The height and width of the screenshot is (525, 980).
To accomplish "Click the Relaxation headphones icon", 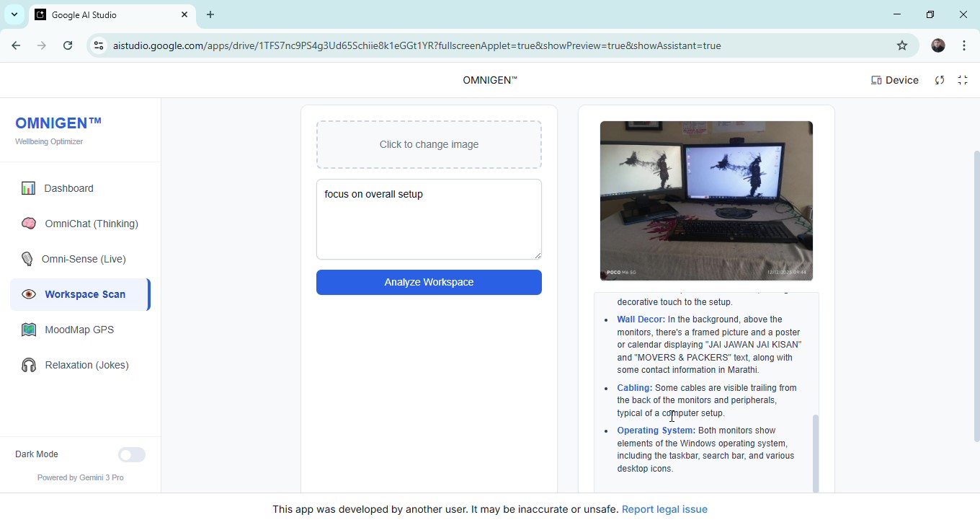I will [x=29, y=366].
